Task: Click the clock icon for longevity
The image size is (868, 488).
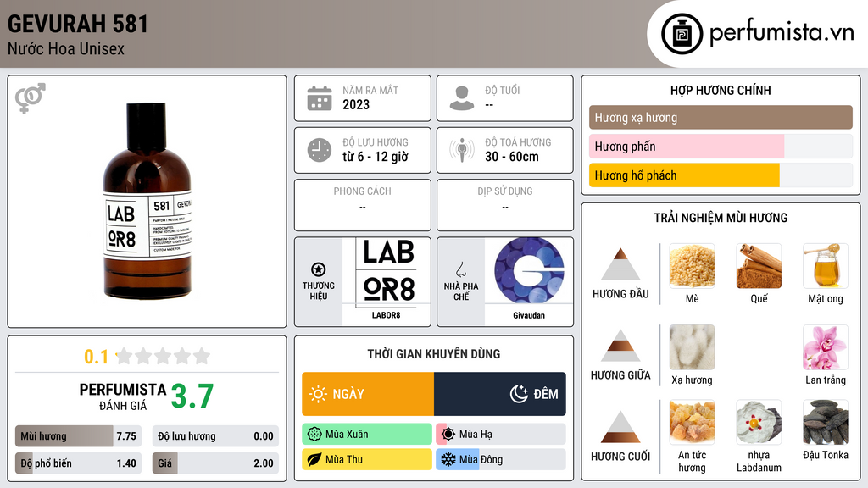Action: pos(320,150)
